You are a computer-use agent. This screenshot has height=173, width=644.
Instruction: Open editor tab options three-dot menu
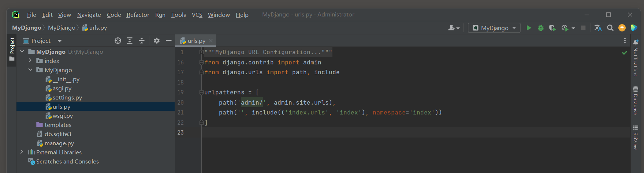click(x=625, y=41)
